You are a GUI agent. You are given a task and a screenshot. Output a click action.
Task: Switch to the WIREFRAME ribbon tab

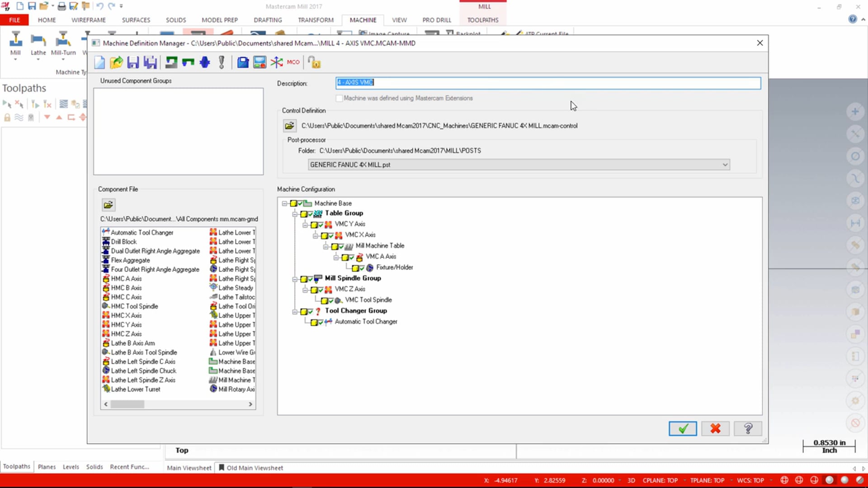point(89,20)
